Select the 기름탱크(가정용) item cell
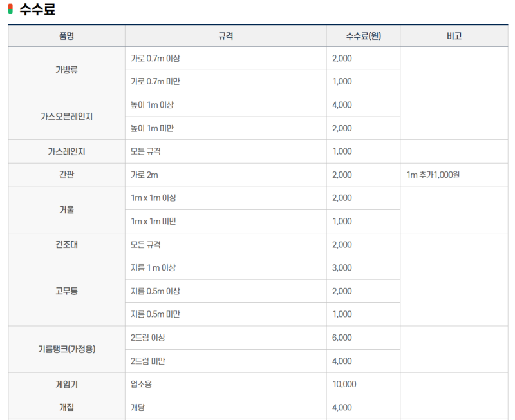This screenshot has height=420, width=515. pyautogui.click(x=67, y=349)
